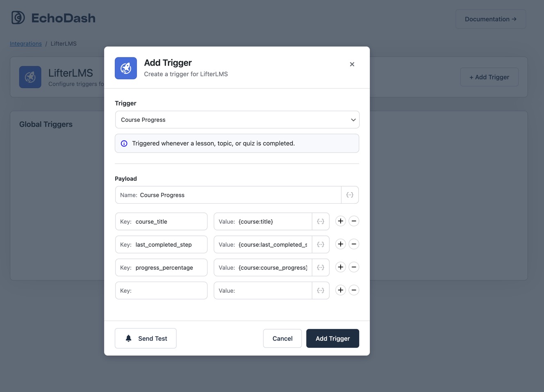Click the LifterLMS integration icon
Viewport: 544px width, 392px height.
(x=30, y=77)
